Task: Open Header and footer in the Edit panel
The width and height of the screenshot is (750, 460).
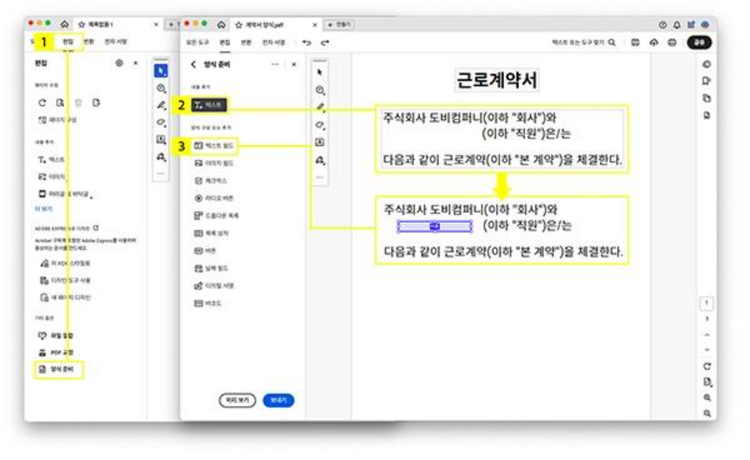Action: point(66,194)
